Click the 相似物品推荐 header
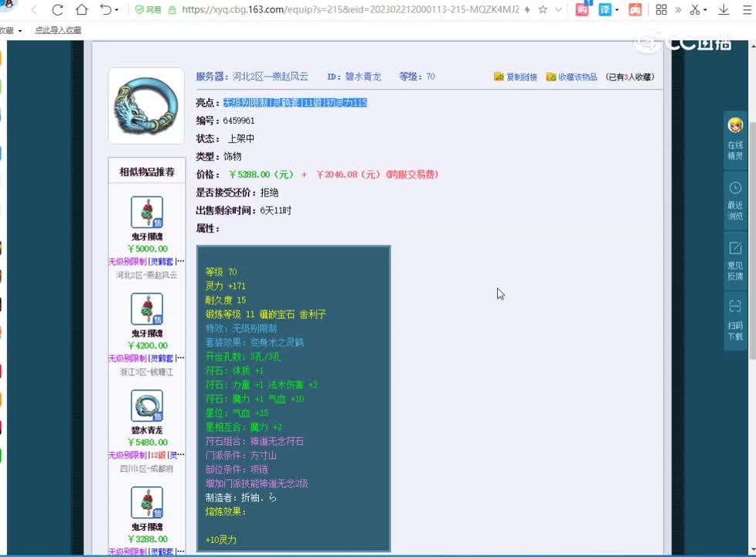 tap(147, 172)
